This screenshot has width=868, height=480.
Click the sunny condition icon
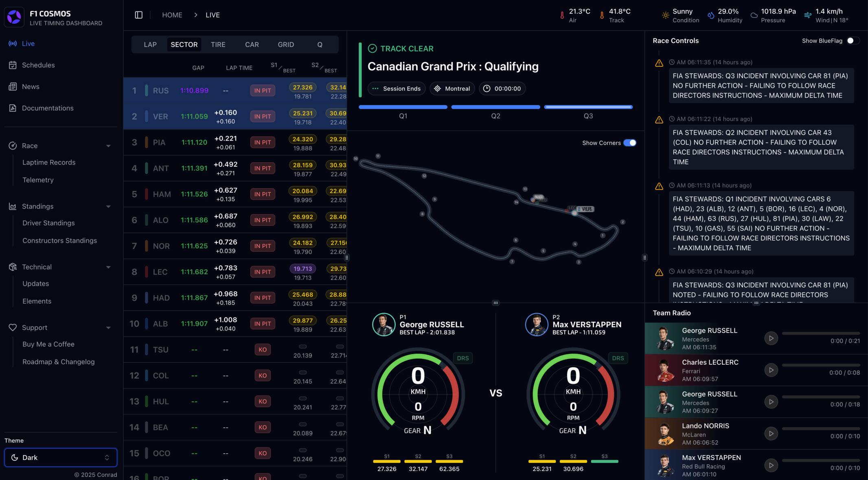(665, 15)
